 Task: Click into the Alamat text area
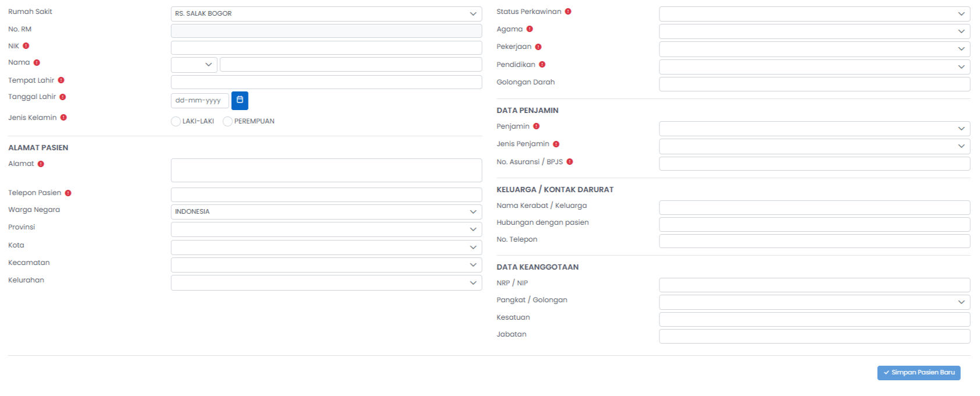(326, 170)
